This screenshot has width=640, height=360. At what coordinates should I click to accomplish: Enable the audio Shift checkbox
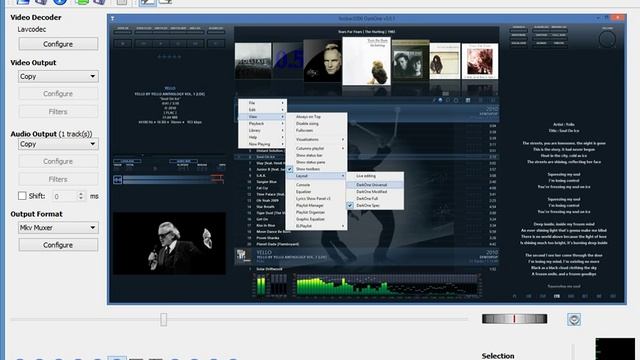pyautogui.click(x=22, y=196)
